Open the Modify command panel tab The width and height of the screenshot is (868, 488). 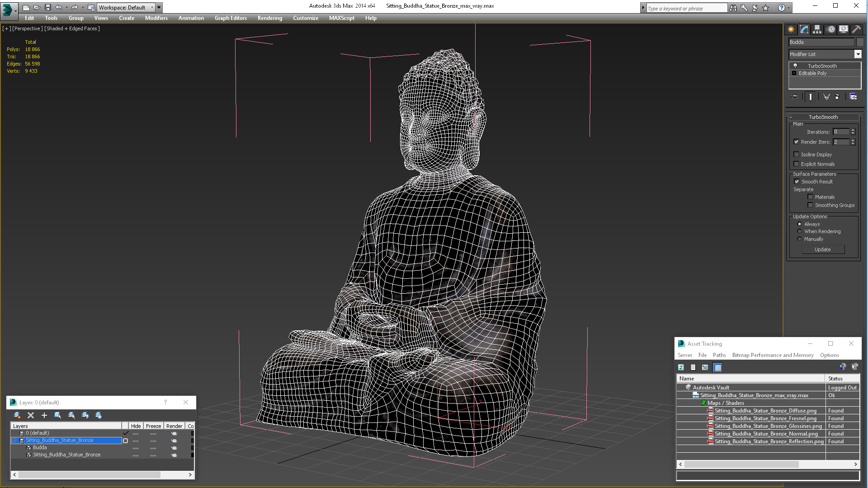click(804, 29)
